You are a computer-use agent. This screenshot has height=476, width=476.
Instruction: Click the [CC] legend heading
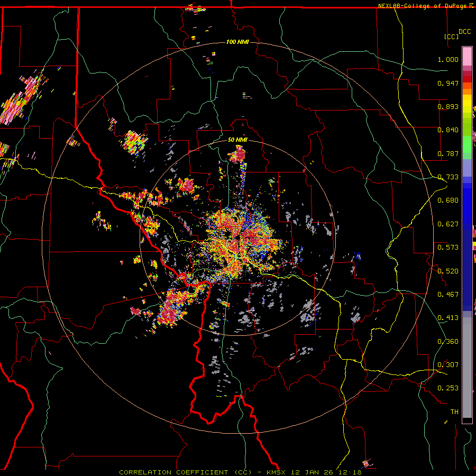click(452, 36)
